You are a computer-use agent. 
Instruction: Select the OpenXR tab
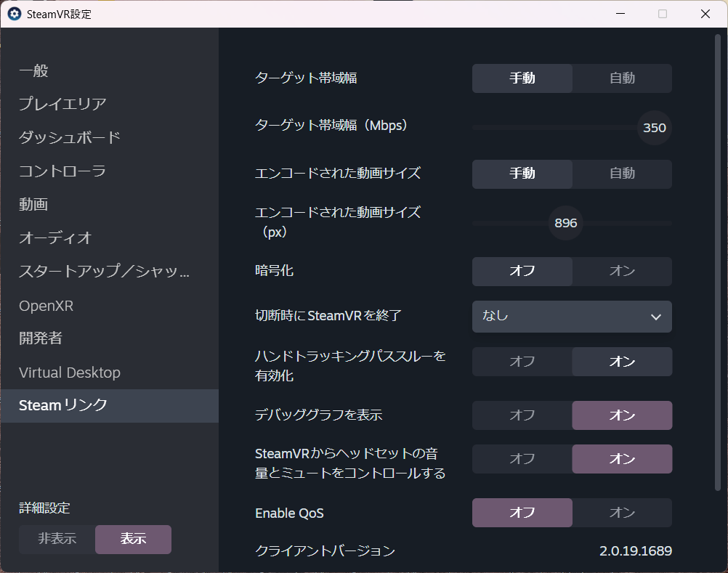click(x=46, y=306)
